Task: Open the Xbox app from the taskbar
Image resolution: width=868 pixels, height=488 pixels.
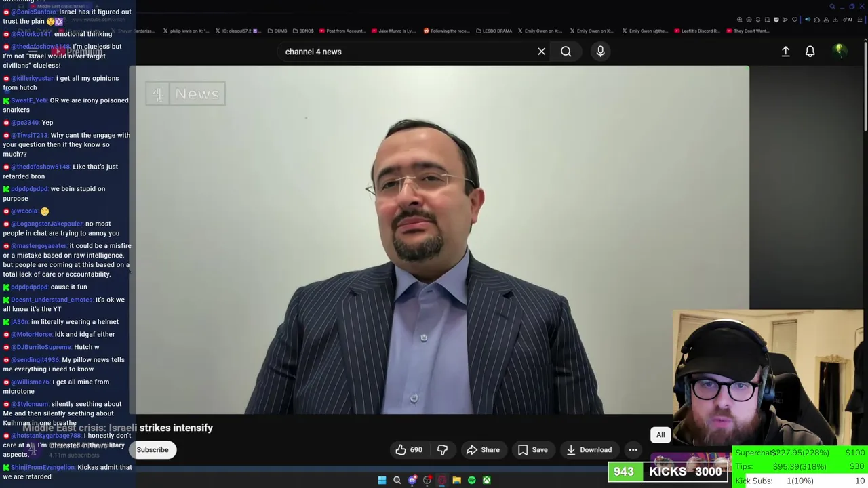Action: pyautogui.click(x=486, y=480)
